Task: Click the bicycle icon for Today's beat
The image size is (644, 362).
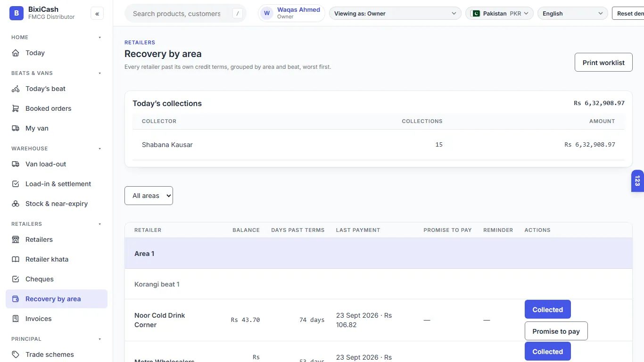Action: pyautogui.click(x=16, y=89)
